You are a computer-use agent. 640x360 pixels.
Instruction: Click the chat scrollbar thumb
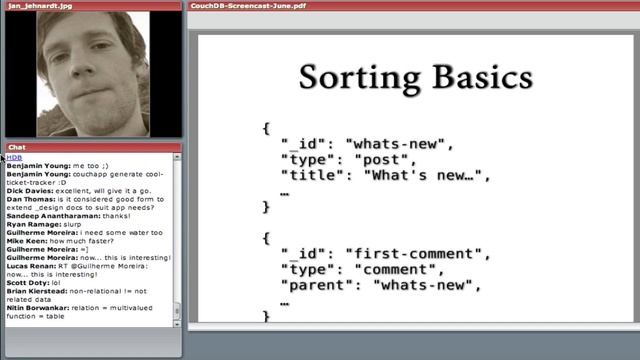pos(177,311)
